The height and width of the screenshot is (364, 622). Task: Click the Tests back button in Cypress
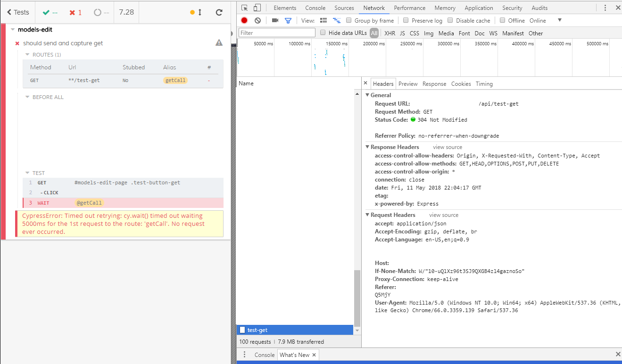17,12
